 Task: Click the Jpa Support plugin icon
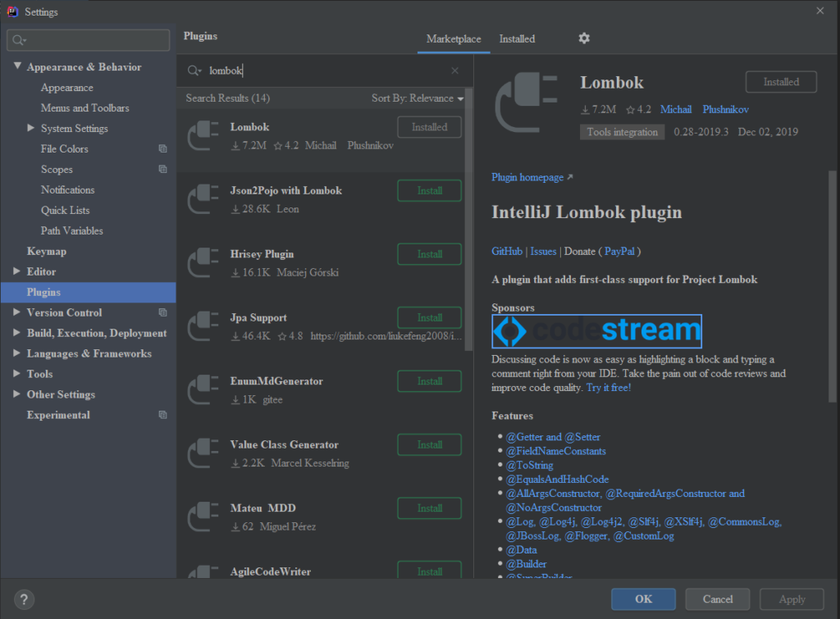[201, 326]
